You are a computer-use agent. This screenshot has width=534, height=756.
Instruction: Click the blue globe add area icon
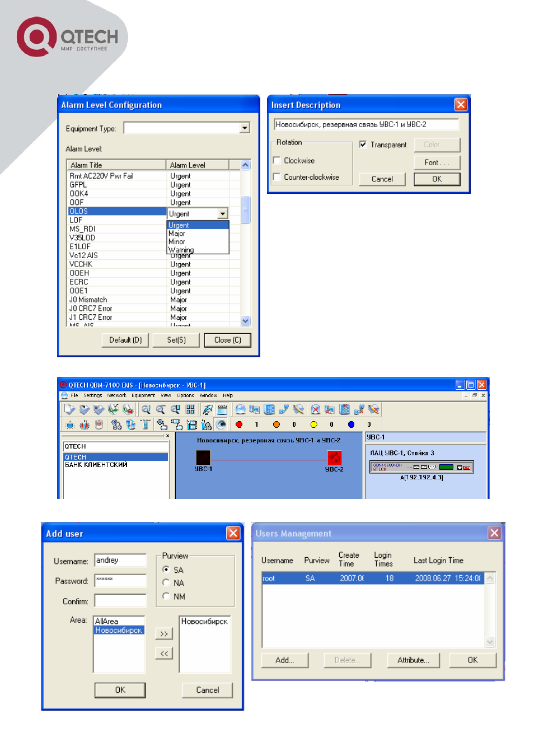point(240,409)
